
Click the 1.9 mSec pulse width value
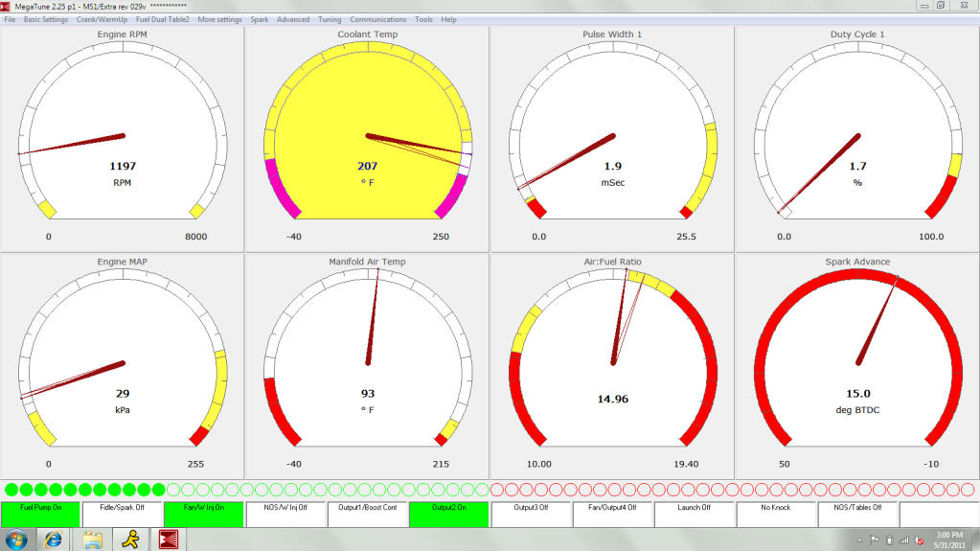(x=612, y=167)
